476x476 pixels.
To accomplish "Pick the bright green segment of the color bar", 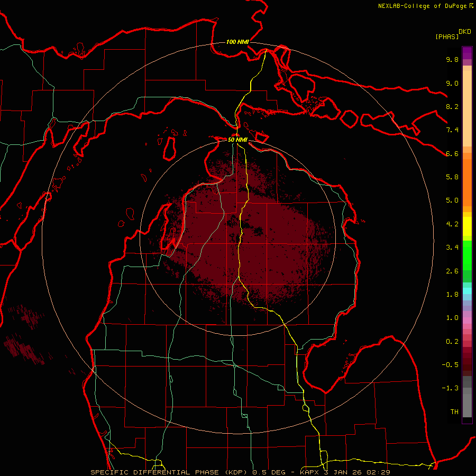I will tap(467, 255).
